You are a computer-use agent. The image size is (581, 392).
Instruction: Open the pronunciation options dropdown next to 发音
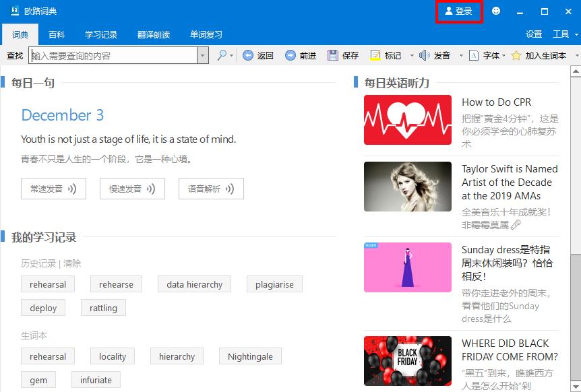click(x=460, y=55)
